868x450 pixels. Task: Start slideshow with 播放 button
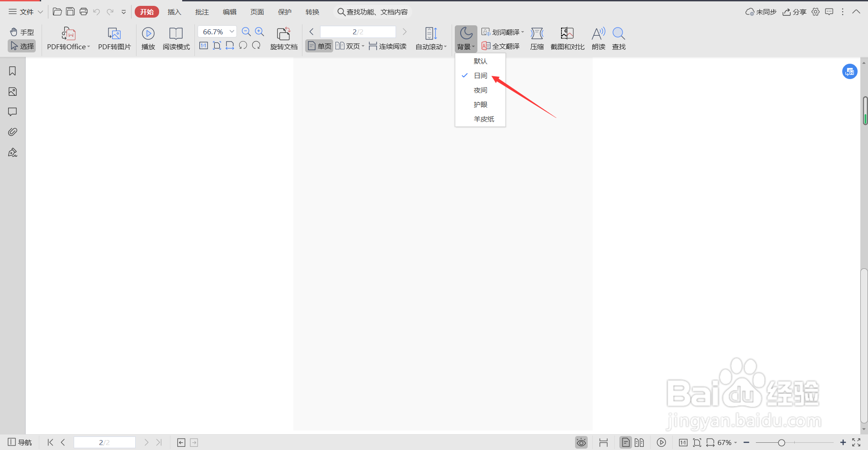click(148, 38)
